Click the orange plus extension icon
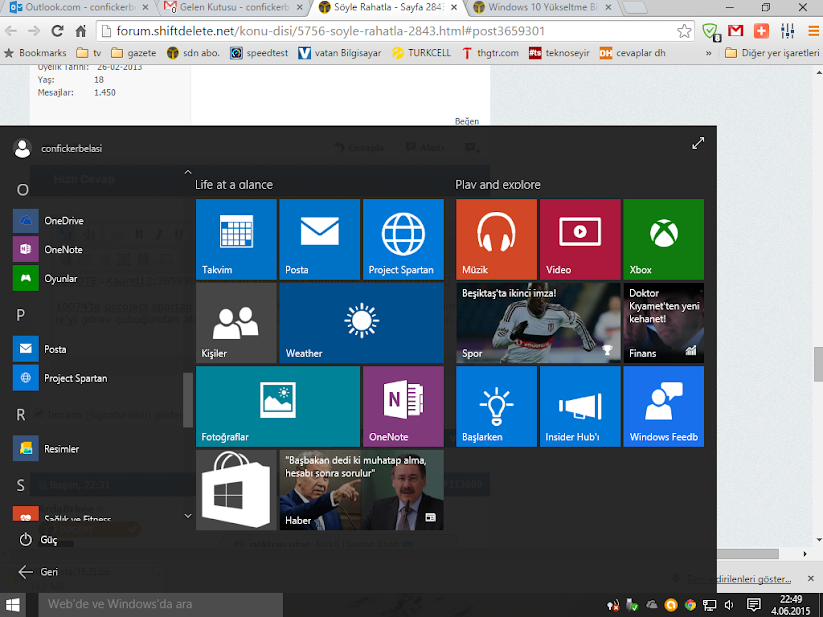This screenshot has width=823, height=617. coord(761,31)
